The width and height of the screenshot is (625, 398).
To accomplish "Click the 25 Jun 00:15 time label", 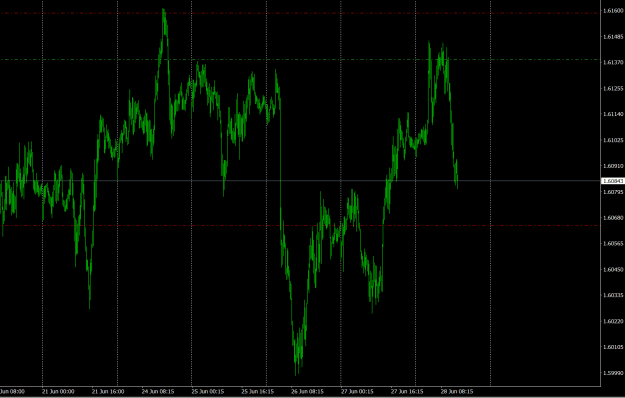I will click(x=208, y=392).
